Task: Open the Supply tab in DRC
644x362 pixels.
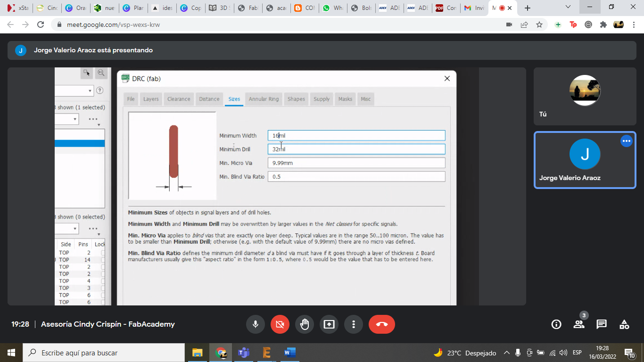Action: pyautogui.click(x=322, y=99)
